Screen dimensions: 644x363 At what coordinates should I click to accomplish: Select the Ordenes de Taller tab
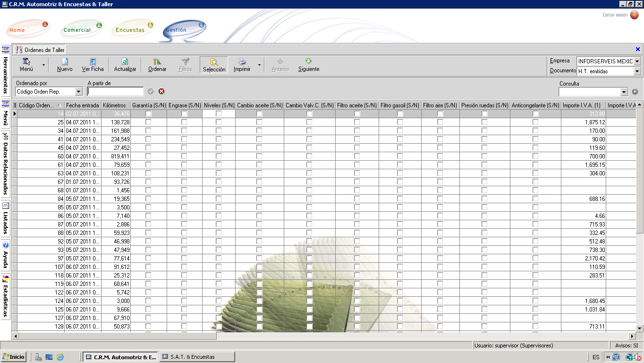point(39,50)
